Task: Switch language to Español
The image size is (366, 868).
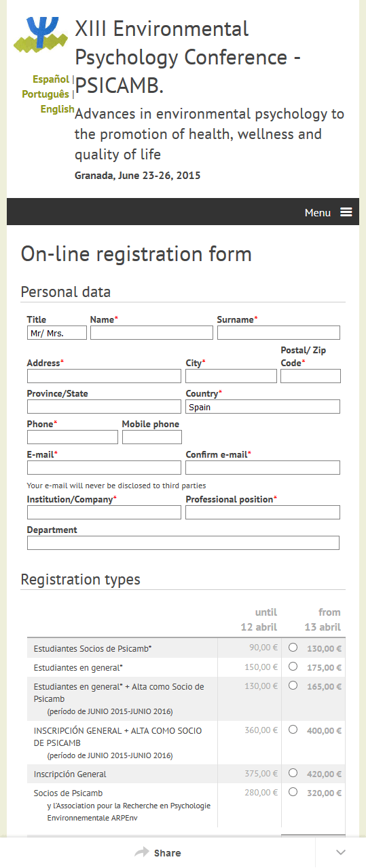Action: click(x=51, y=79)
